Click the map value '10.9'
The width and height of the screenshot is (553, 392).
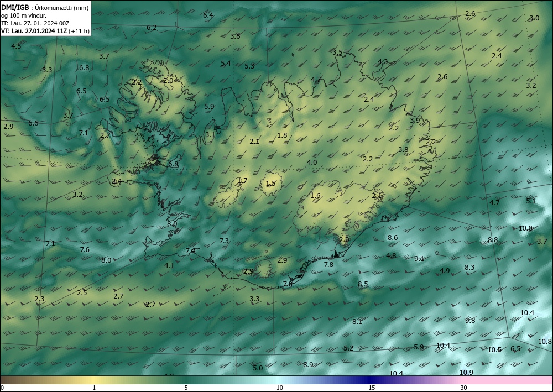(466, 373)
